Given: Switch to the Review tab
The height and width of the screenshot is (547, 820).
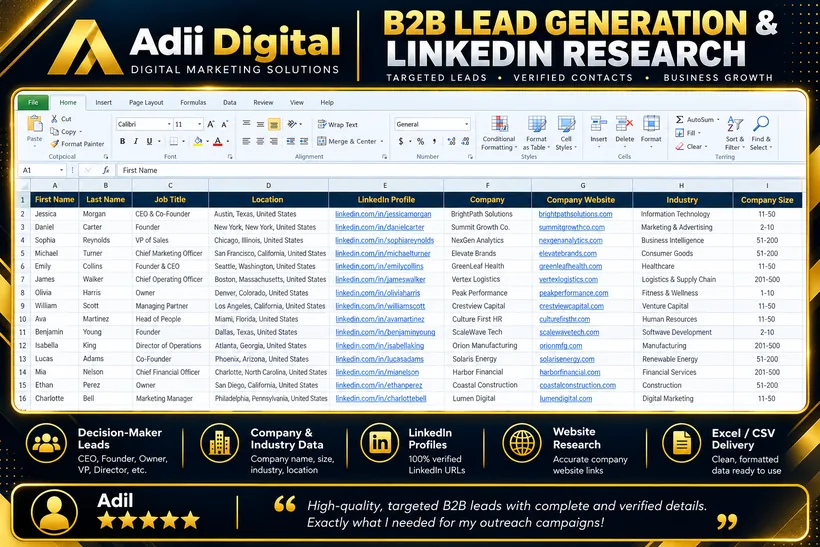Looking at the screenshot, I should tap(263, 102).
